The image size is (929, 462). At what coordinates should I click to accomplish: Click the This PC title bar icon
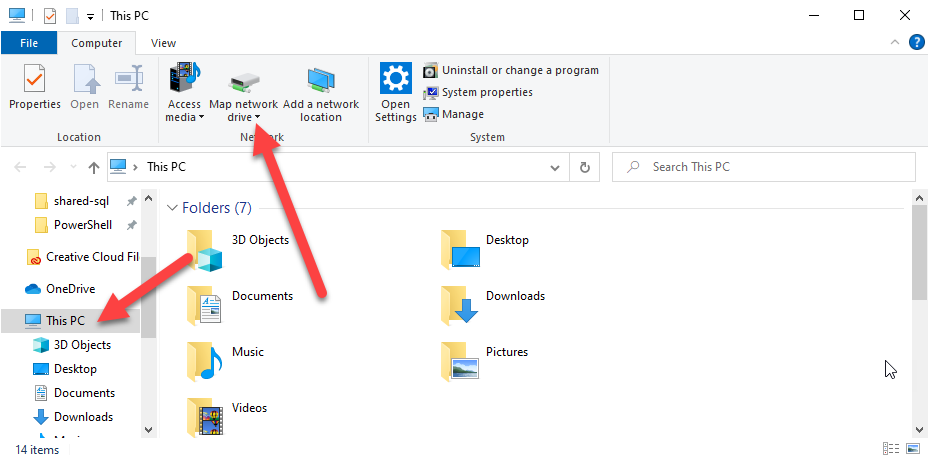click(17, 15)
